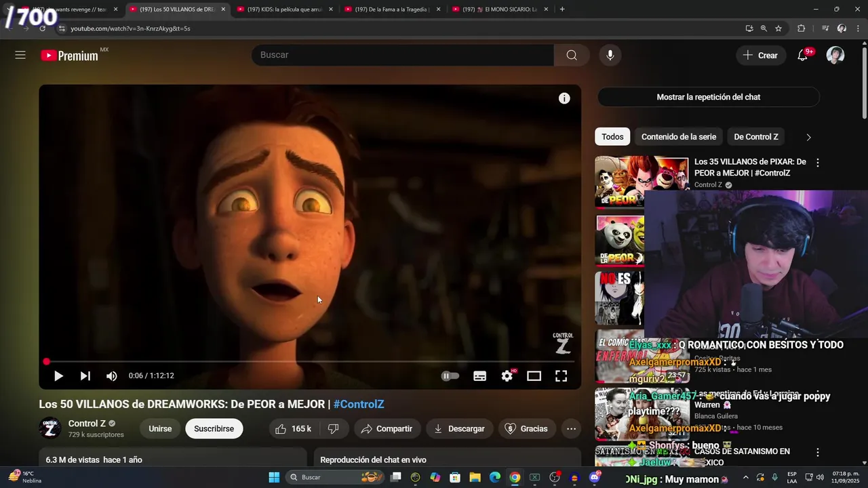This screenshot has width=868, height=488.
Task: Open the Control Z channel avatar
Action: [50, 428]
